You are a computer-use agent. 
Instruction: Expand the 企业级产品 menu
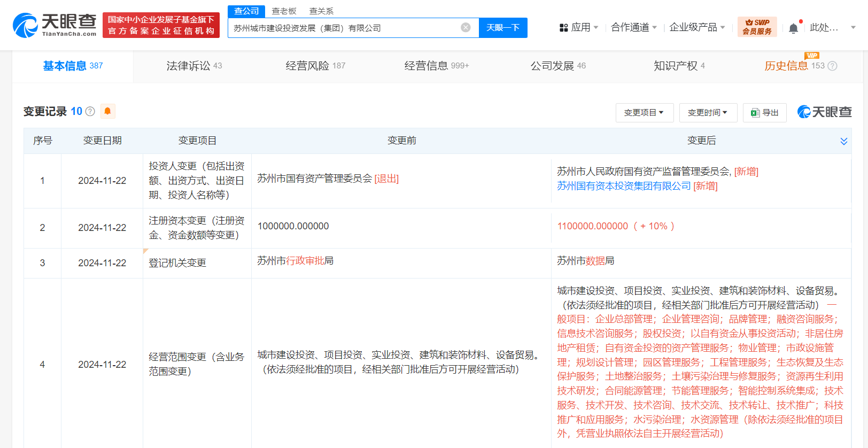click(x=696, y=27)
